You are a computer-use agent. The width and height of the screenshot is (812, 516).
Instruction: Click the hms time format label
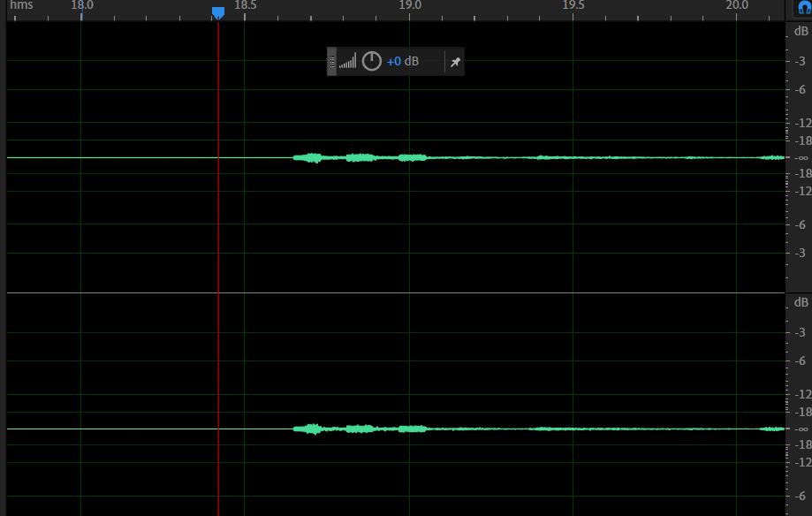pyautogui.click(x=23, y=5)
